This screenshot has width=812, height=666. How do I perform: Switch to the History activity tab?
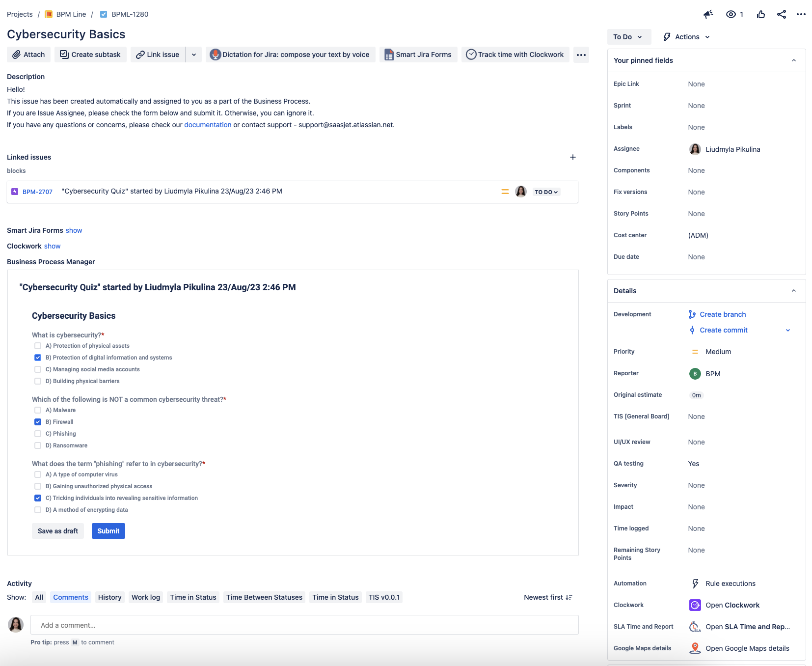(x=109, y=597)
